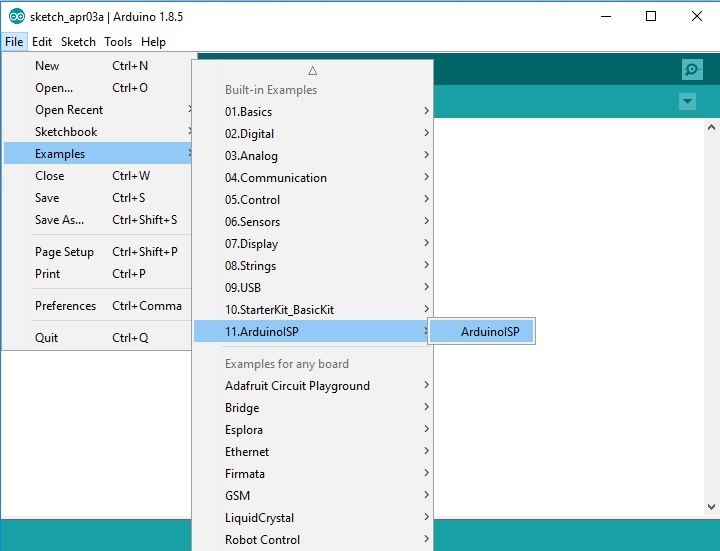The width and height of the screenshot is (720, 551).
Task: Expand the 09.USB examples
Action: (x=313, y=288)
